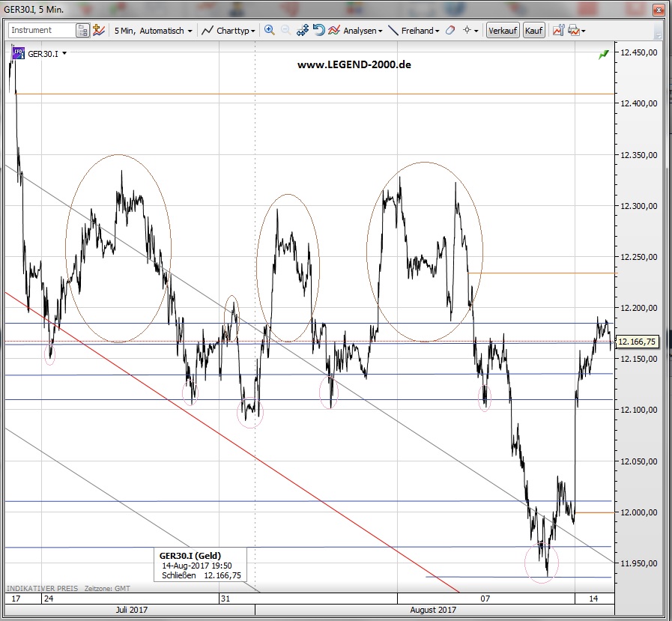Click the add comparison instrument icon
672x621 pixels.
[x=99, y=31]
